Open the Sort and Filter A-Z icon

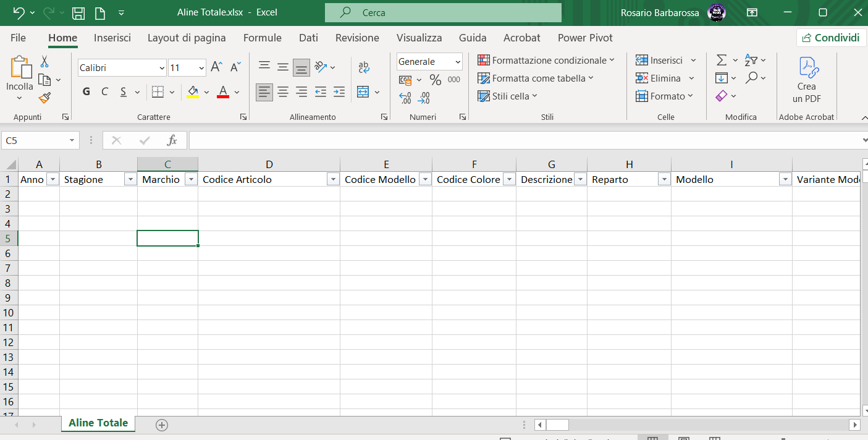[751, 60]
